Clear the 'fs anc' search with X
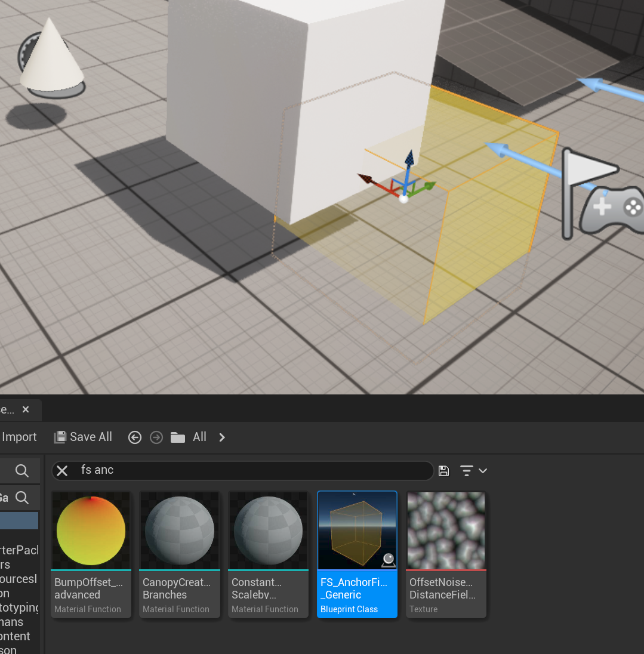Viewport: 644px width, 654px height. (x=62, y=470)
